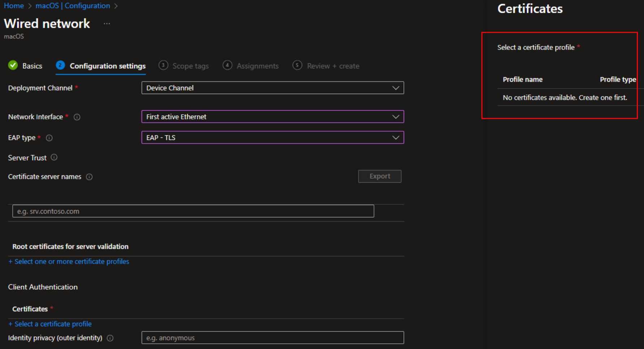View Network Interface info tooltip
Image resolution: width=644 pixels, height=349 pixels.
77,117
